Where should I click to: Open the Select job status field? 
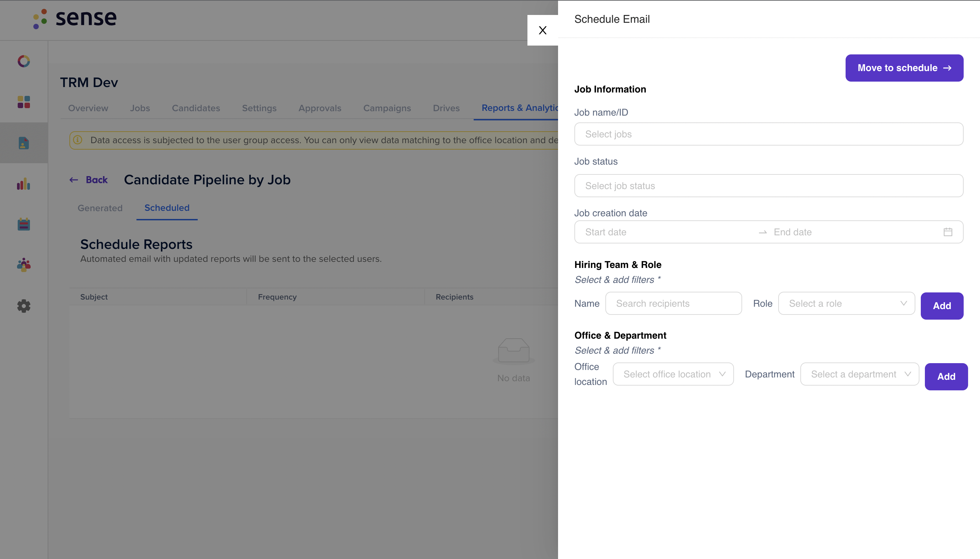769,186
